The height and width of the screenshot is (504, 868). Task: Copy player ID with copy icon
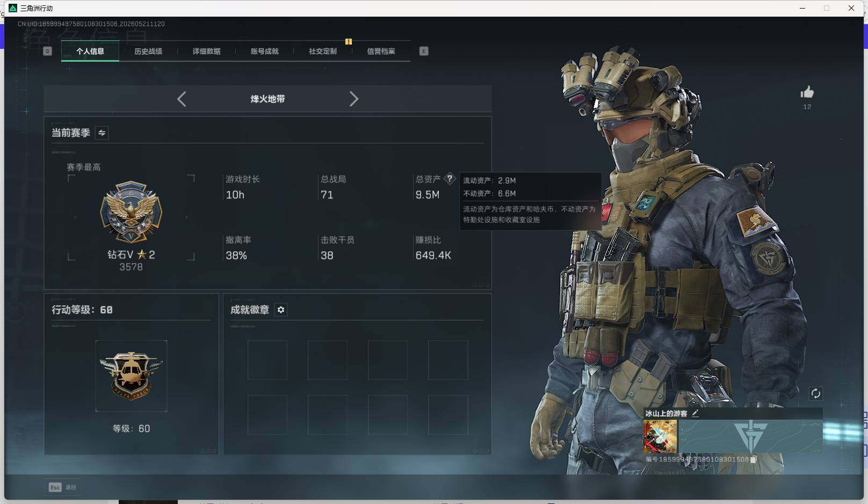tap(754, 459)
